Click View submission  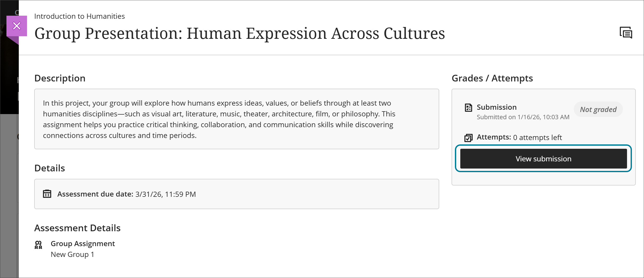543,159
